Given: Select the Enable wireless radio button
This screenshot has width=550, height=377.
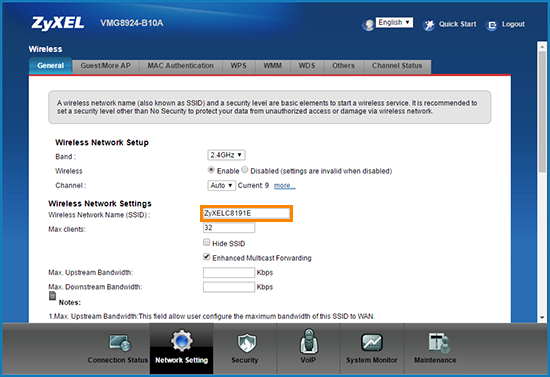Looking at the screenshot, I should [x=211, y=170].
